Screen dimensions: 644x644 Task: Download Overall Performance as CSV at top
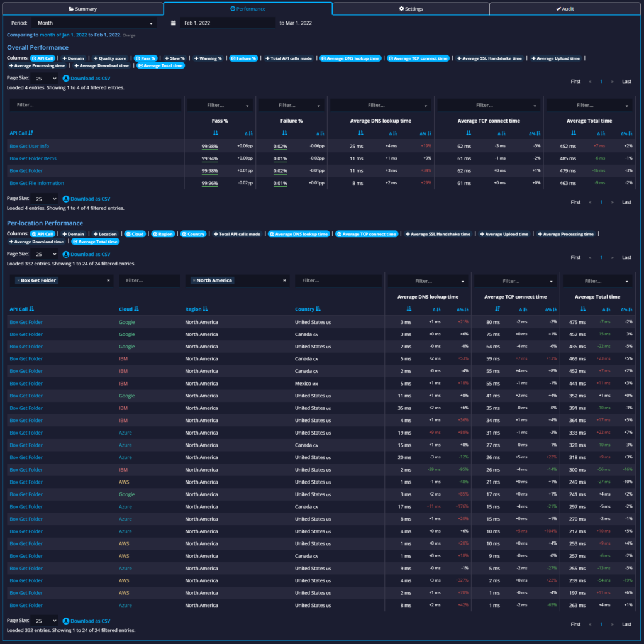[x=86, y=79]
